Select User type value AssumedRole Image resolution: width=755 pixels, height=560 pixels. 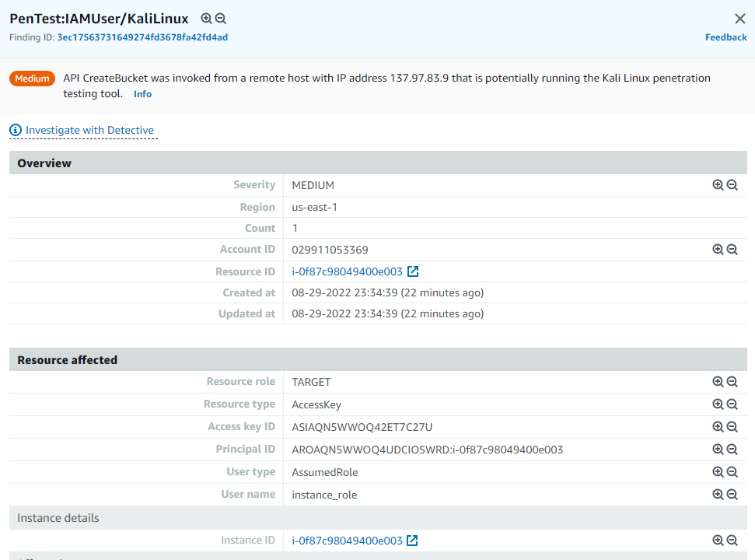(x=325, y=472)
